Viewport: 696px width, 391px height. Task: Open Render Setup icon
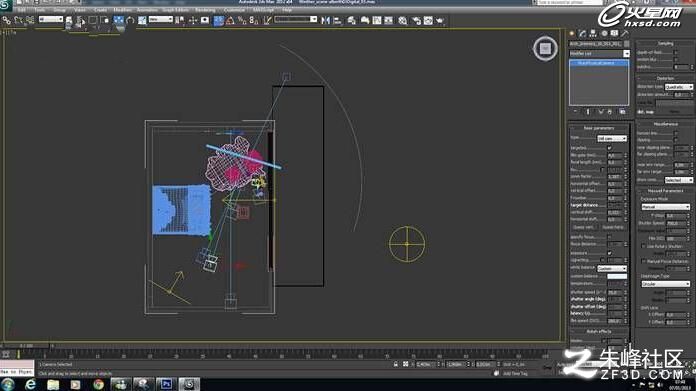[x=416, y=20]
